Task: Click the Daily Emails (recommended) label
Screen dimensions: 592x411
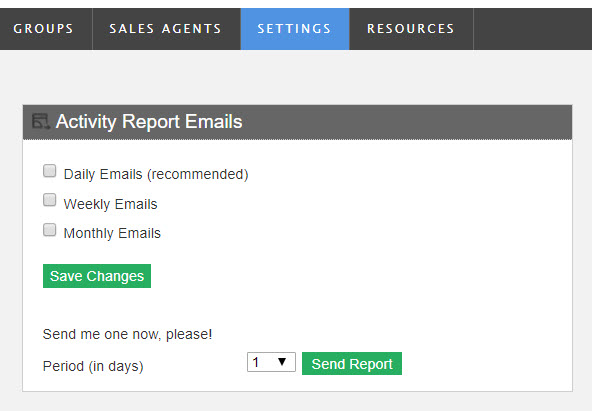Action: 156,174
